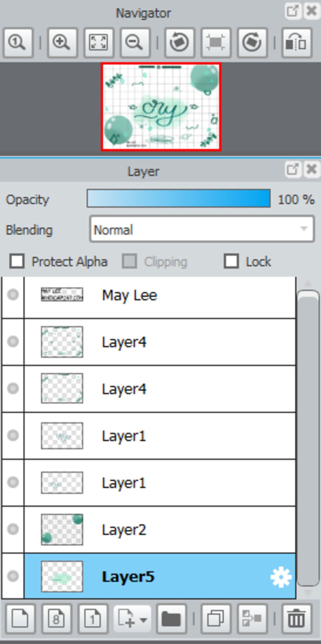This screenshot has width=321, height=644.
Task: Reset canvas rotation in Navigator
Action: 216,43
